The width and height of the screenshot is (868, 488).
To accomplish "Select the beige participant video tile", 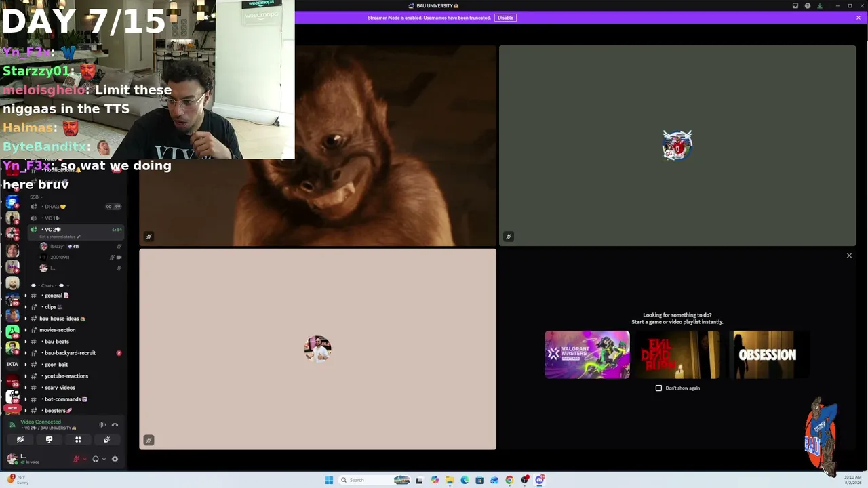I will pyautogui.click(x=317, y=349).
